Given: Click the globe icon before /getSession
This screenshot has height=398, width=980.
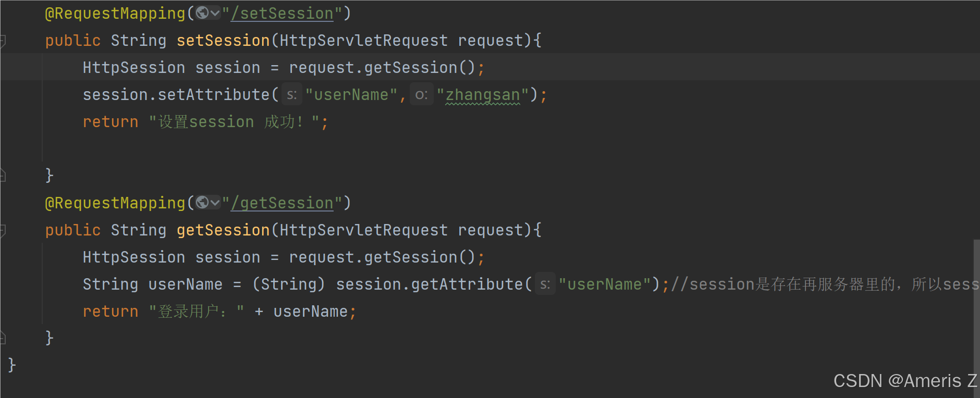Looking at the screenshot, I should 202,202.
